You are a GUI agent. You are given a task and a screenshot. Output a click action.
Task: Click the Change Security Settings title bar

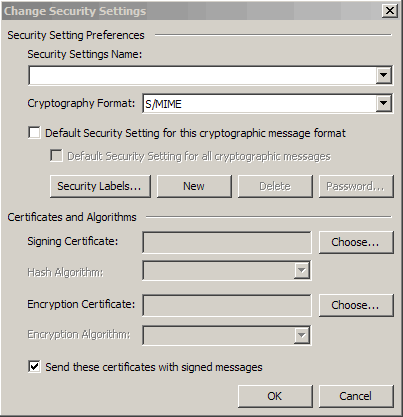pos(192,11)
